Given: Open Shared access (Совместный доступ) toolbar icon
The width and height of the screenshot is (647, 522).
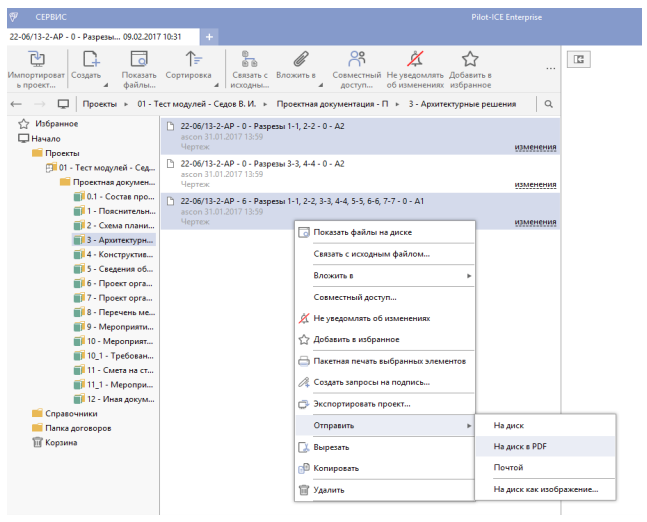Looking at the screenshot, I should (357, 59).
